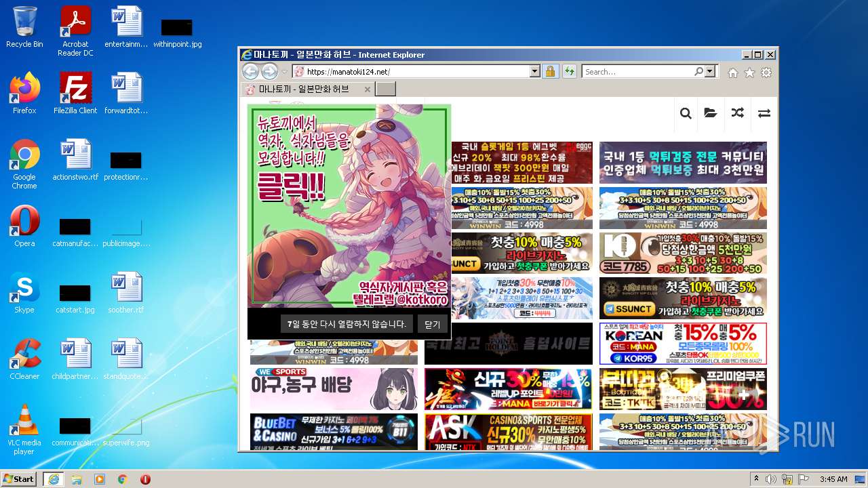Click the Windows Start button

[x=19, y=479]
